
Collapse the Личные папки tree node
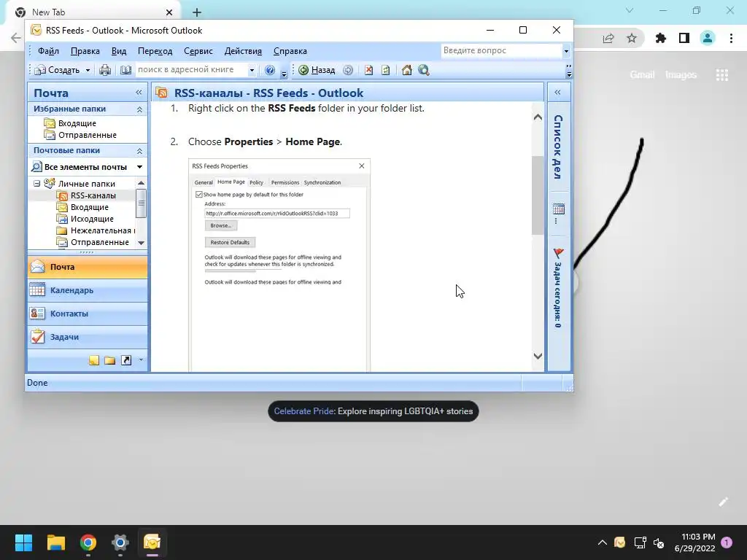36,183
